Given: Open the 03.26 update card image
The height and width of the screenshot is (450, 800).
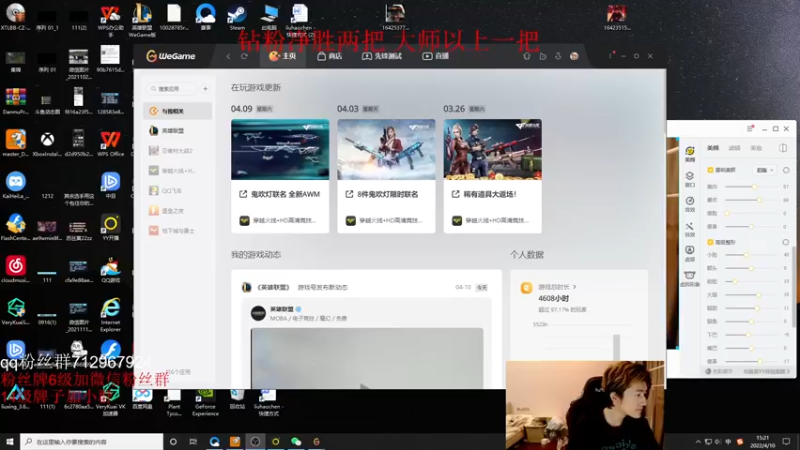Looking at the screenshot, I should [x=492, y=149].
